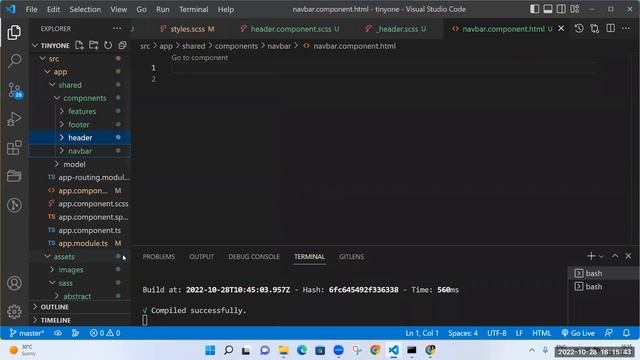The image size is (640, 360).
Task: Toggle bottom panel layout icon
Action: click(548, 9)
